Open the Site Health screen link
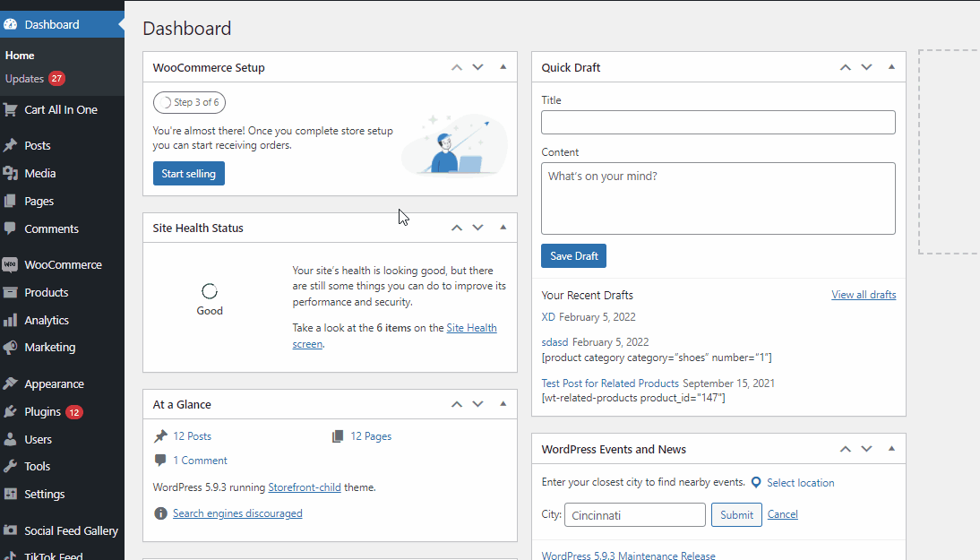980x560 pixels. click(471, 328)
